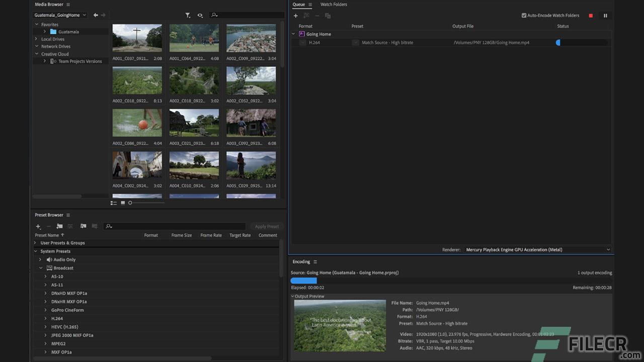
Task: Enable Auto-Encode Watch Folders
Action: click(x=524, y=15)
